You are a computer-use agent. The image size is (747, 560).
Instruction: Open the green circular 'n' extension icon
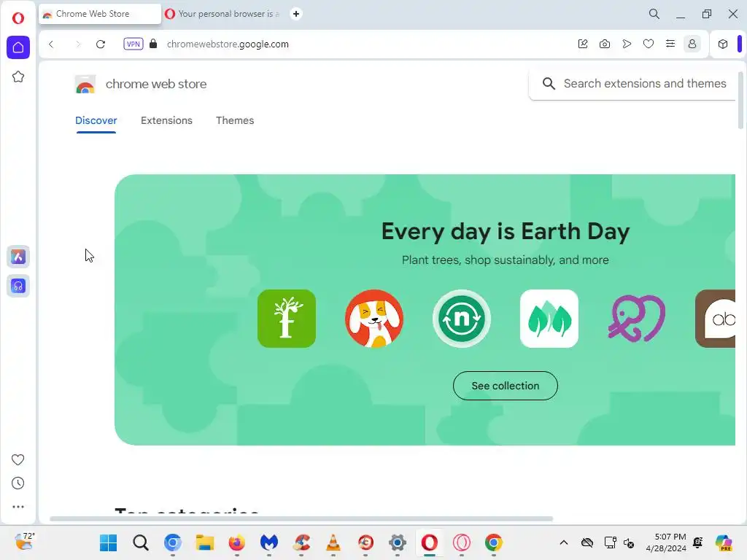(462, 319)
